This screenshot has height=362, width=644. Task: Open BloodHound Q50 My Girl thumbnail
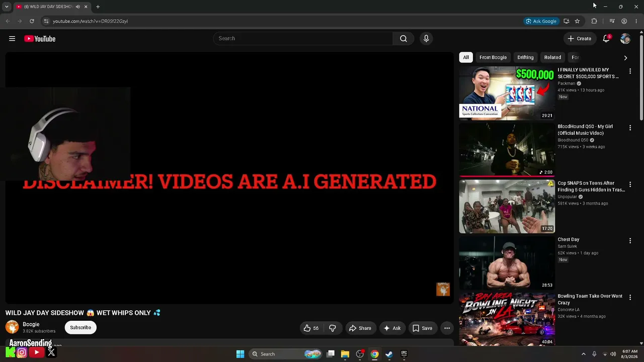point(507,150)
